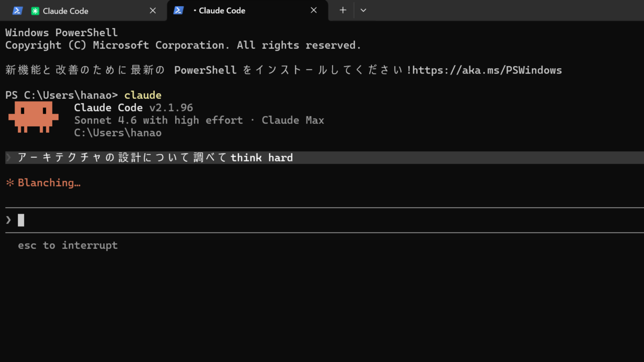Click the esc to interrupt hint
644x362 pixels.
tap(67, 245)
